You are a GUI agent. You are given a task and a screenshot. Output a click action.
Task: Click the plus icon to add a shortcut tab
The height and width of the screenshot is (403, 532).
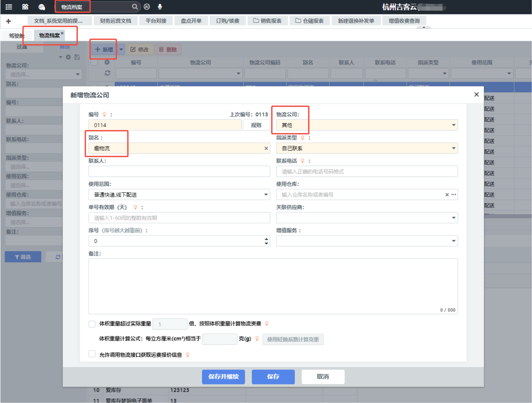point(8,21)
